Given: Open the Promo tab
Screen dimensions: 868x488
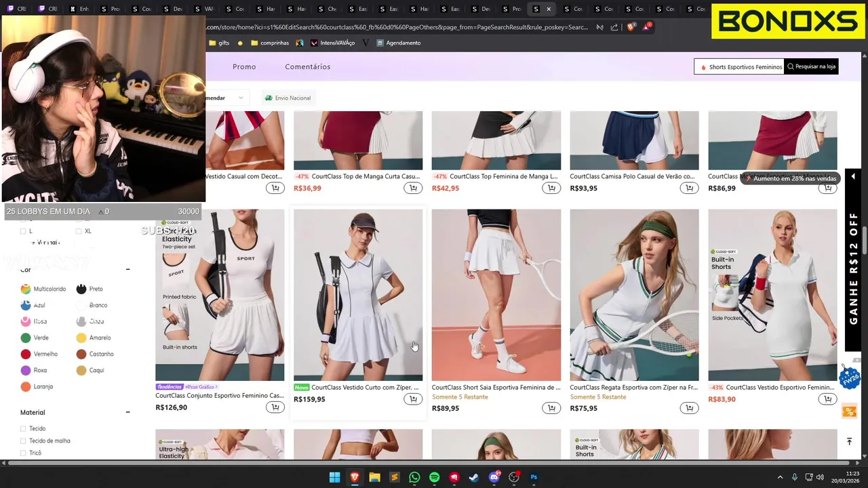Looking at the screenshot, I should point(244,66).
